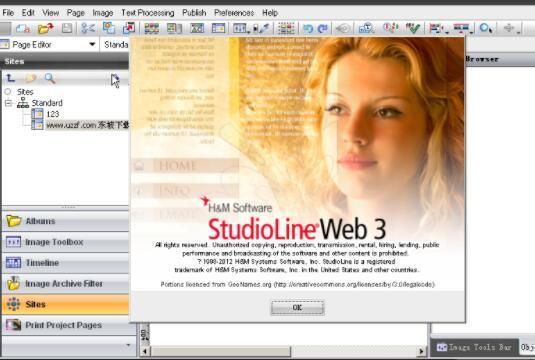This screenshot has height=360, width=535.
Task: Collapse the Standard tree node
Action: (8, 103)
